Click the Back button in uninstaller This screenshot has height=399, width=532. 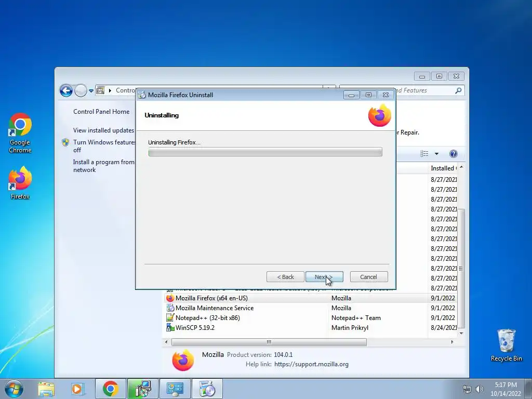click(285, 277)
